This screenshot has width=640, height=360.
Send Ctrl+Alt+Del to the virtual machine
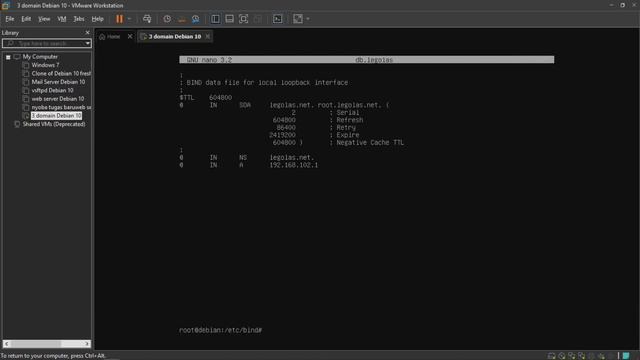(x=147, y=19)
